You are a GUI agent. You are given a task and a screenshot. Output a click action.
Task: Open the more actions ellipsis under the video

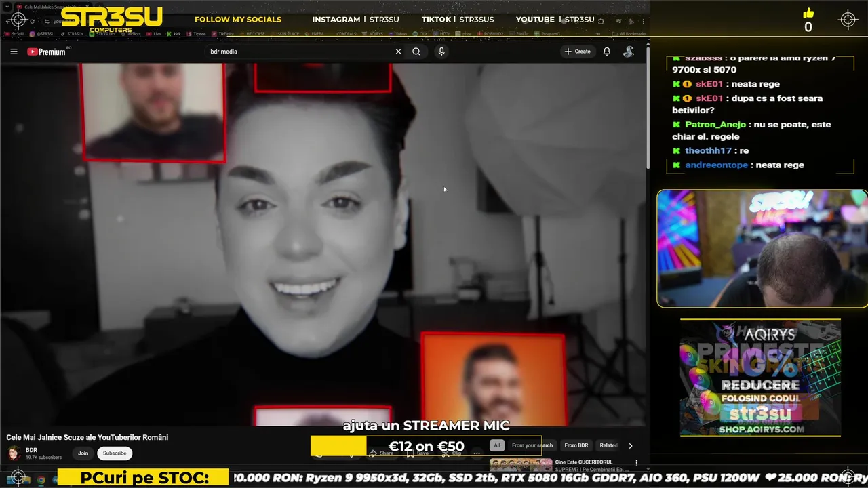[477, 453]
